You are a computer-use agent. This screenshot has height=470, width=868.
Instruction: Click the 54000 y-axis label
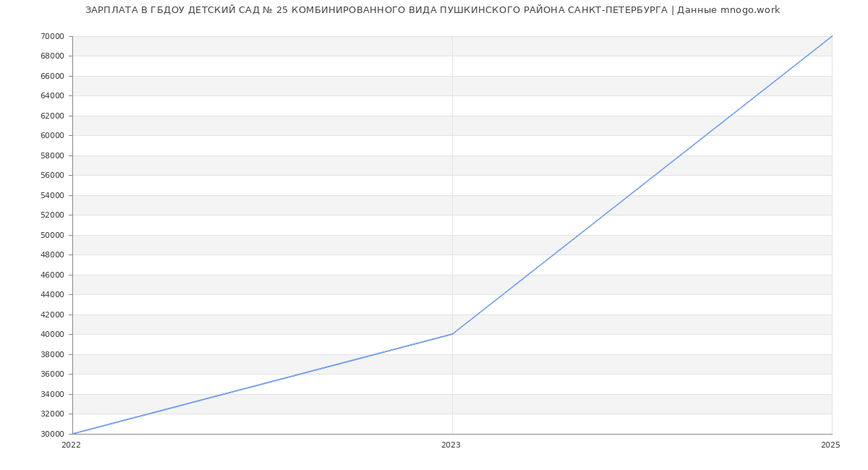(53, 195)
